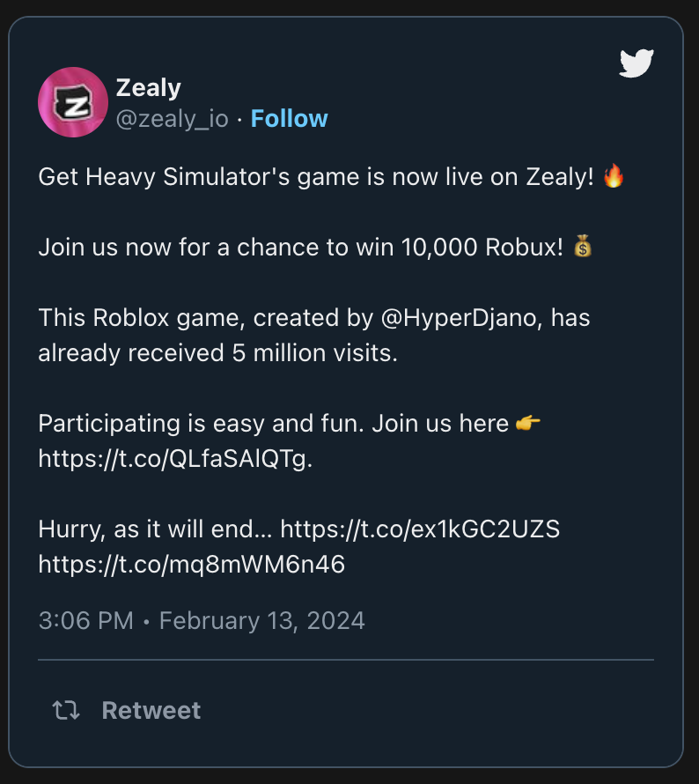Click the pointing hand emoji
The height and width of the screenshot is (784, 699).
(528, 424)
